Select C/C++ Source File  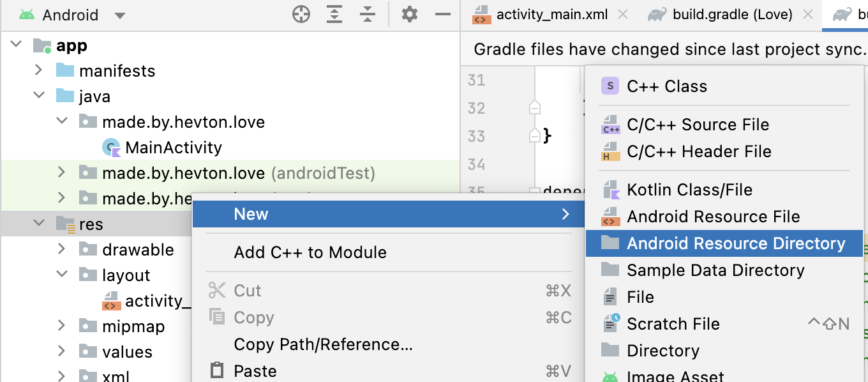(x=724, y=125)
